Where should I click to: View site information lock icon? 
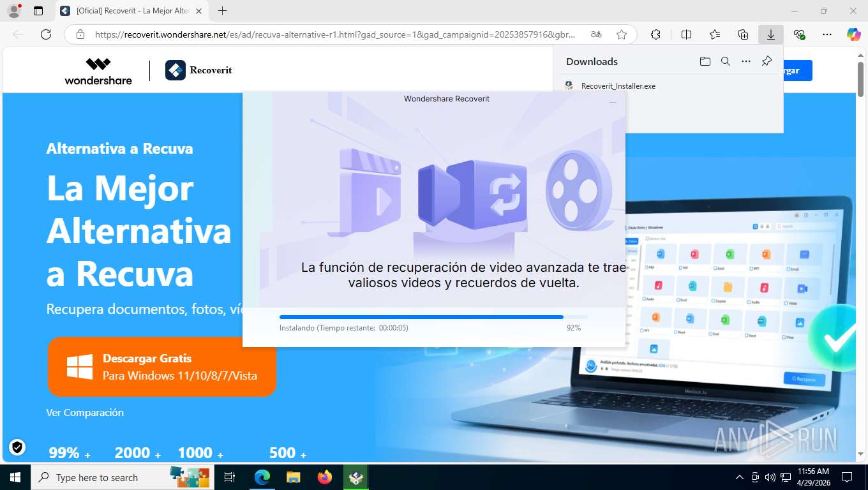click(x=80, y=34)
